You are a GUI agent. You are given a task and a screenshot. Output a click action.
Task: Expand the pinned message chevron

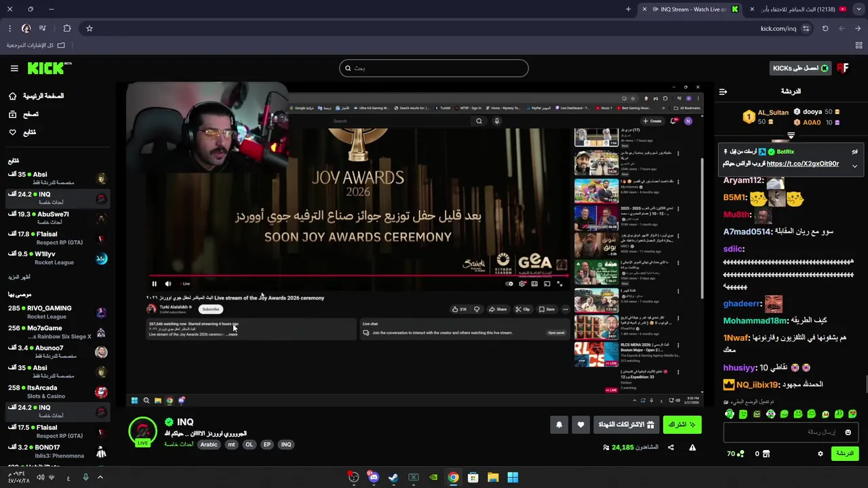(x=854, y=166)
